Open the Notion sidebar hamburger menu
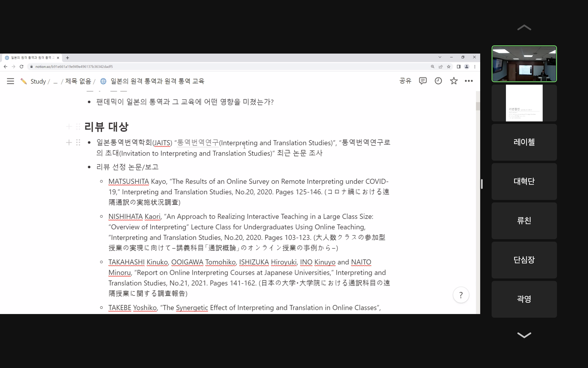The height and width of the screenshot is (368, 588). (x=10, y=81)
